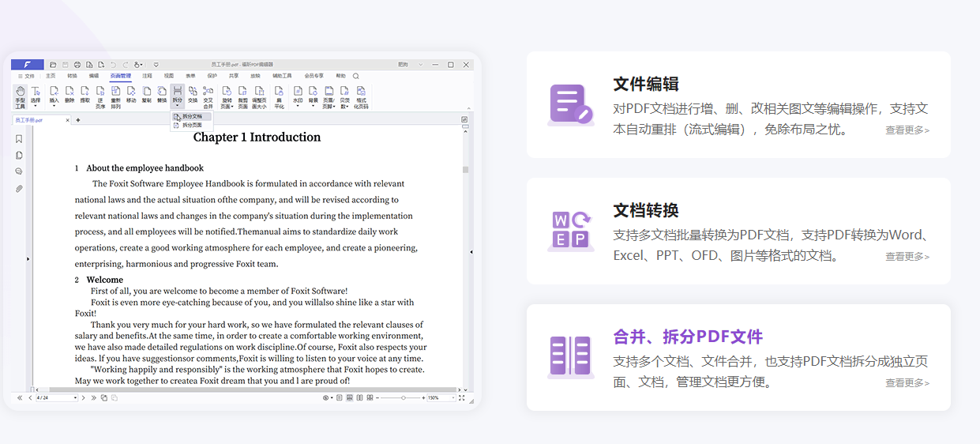980x444 pixels.
Task: Expand the Insert (插入) dropdown arrow
Action: coord(54,106)
